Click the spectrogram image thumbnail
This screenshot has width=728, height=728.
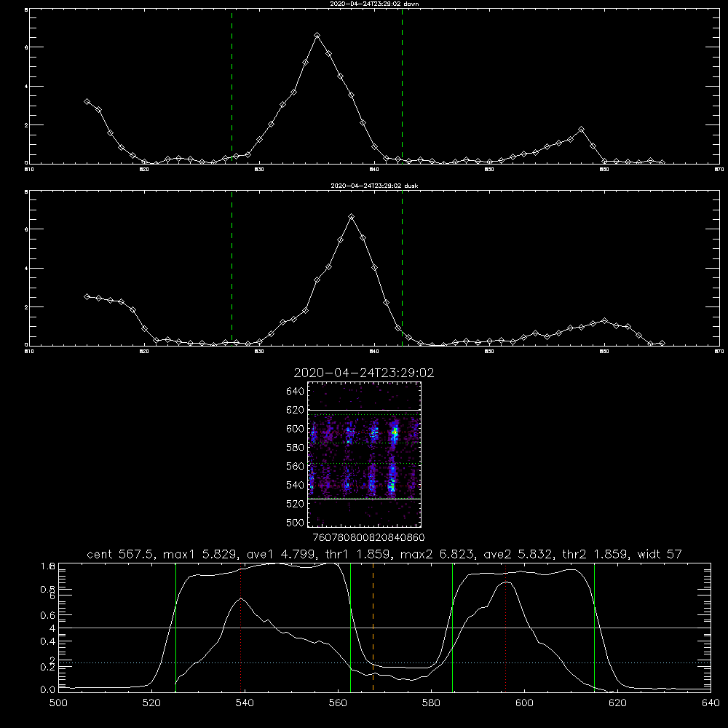click(x=364, y=454)
